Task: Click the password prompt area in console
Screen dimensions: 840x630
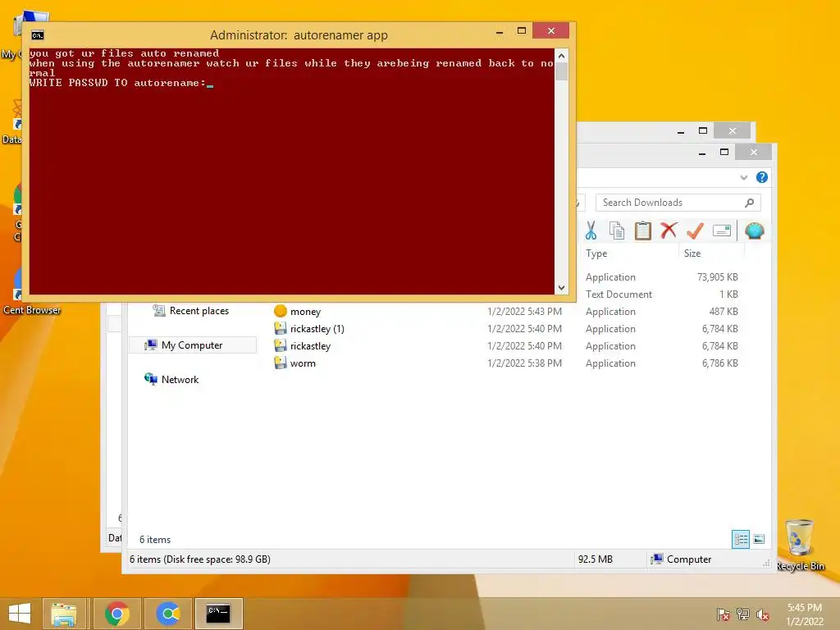Action: (x=121, y=83)
